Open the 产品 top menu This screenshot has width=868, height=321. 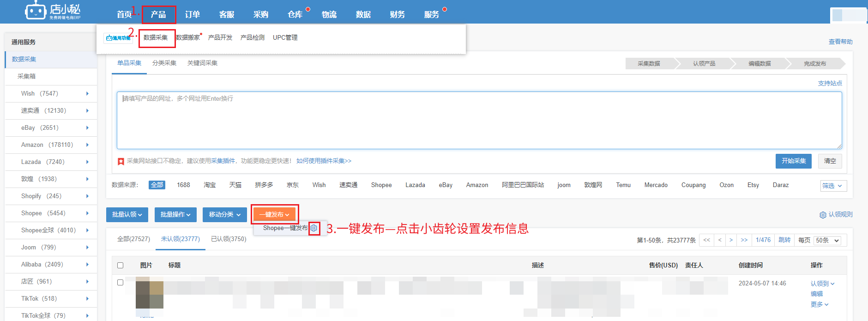[158, 15]
